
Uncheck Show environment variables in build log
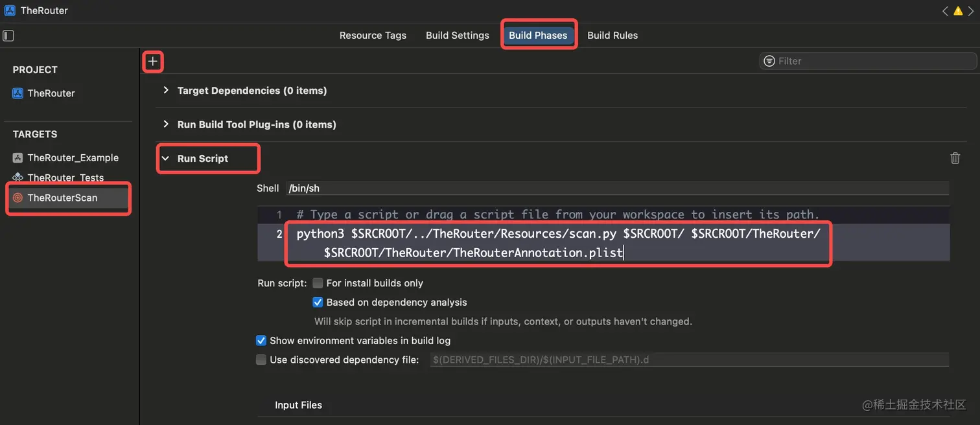point(261,340)
